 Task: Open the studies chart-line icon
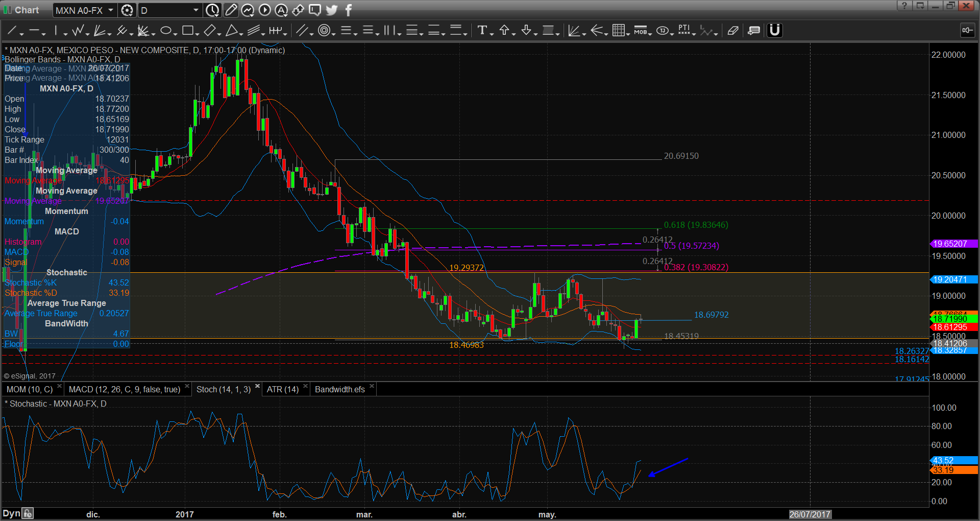click(248, 10)
